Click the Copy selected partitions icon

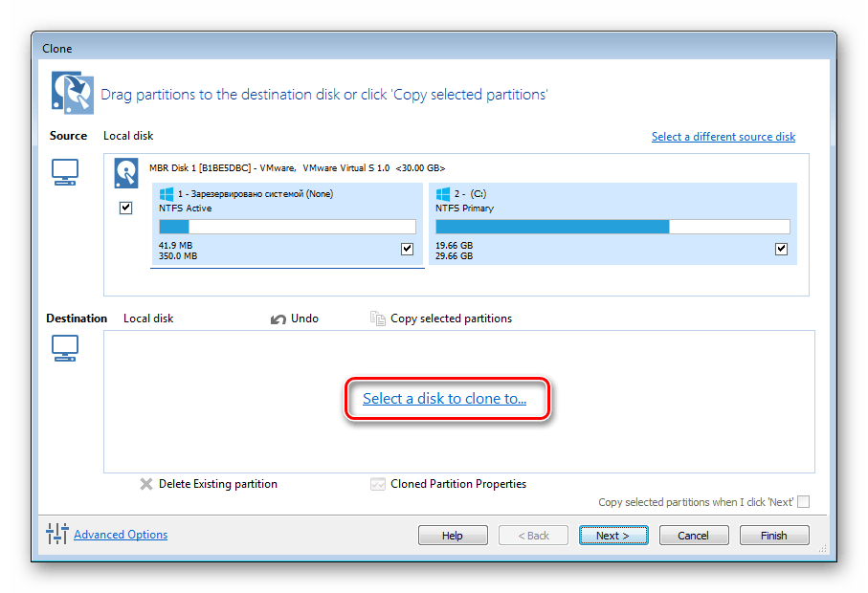pyautogui.click(x=378, y=318)
